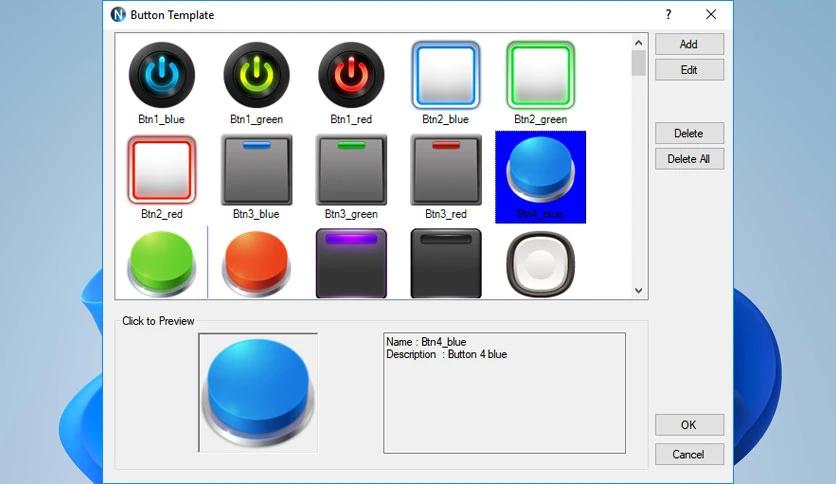Click the Add button
The width and height of the screenshot is (836, 484).
[x=689, y=44]
